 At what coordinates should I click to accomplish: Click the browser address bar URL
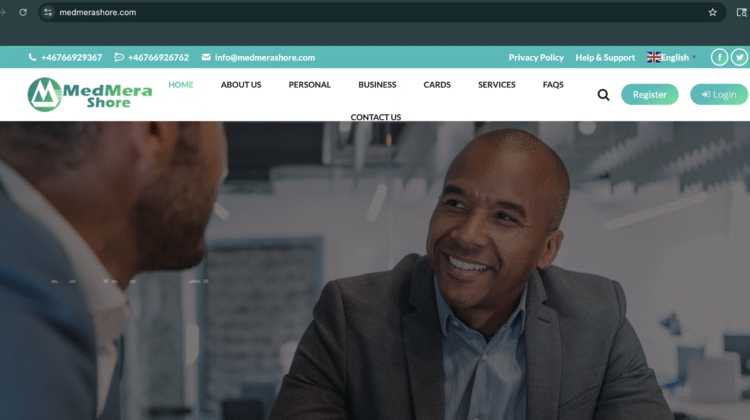tap(98, 12)
